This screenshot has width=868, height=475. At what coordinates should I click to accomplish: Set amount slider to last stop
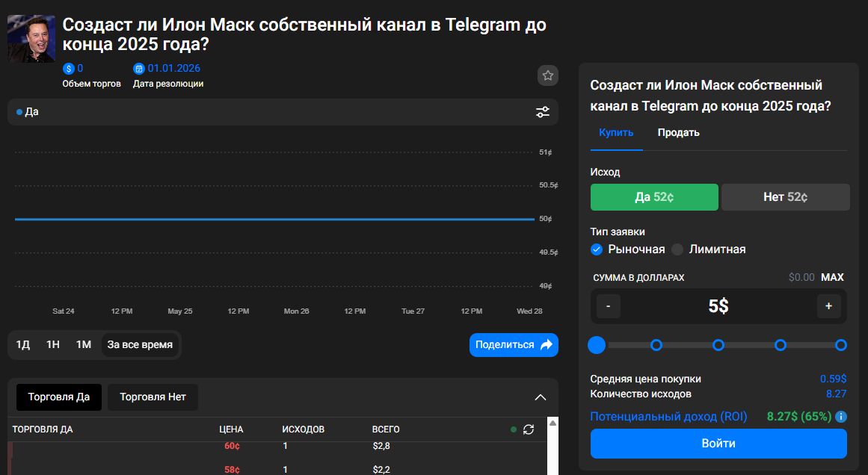(x=840, y=345)
